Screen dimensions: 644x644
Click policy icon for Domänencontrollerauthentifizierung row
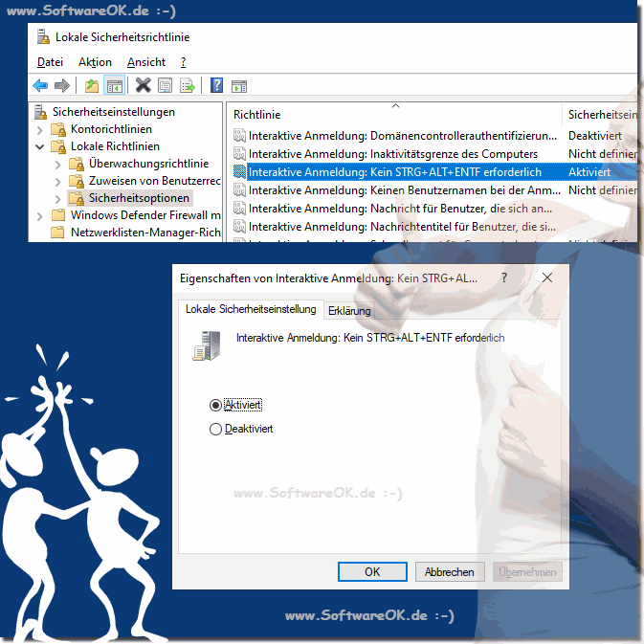[x=239, y=135]
